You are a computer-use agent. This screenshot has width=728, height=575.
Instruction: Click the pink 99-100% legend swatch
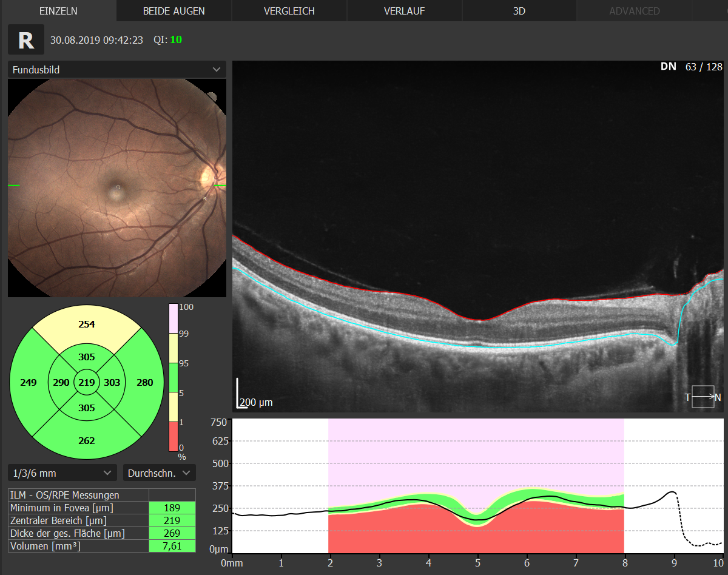click(173, 319)
